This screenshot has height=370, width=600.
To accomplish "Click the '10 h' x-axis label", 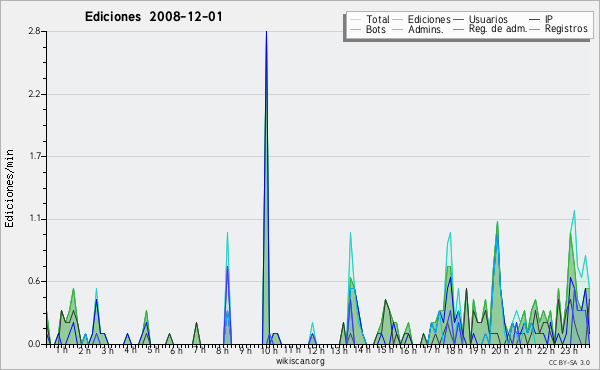I will pyautogui.click(x=269, y=351).
